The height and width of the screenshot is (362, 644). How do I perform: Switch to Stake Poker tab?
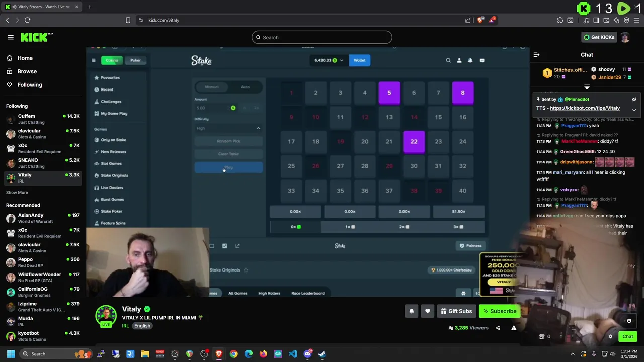point(135,60)
